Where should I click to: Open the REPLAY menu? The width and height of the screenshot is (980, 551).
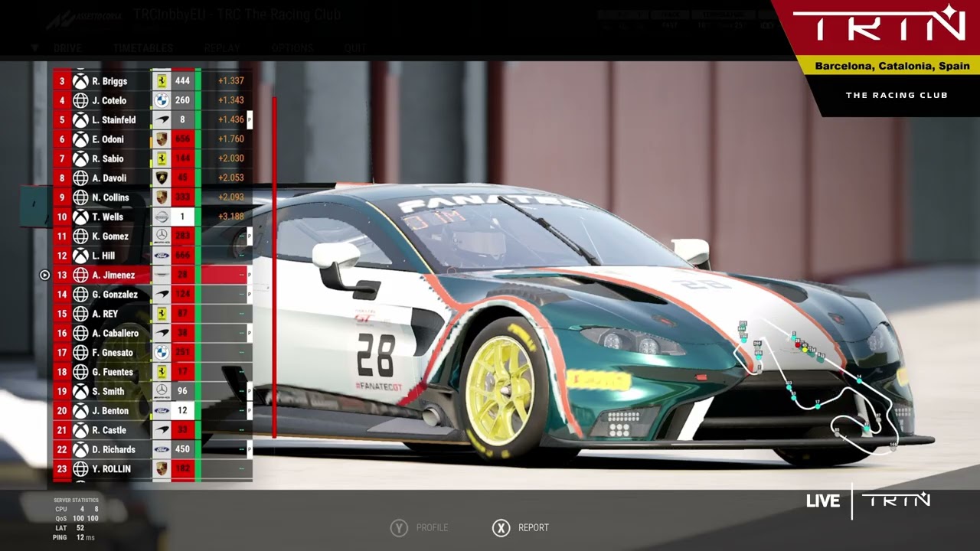coord(222,48)
